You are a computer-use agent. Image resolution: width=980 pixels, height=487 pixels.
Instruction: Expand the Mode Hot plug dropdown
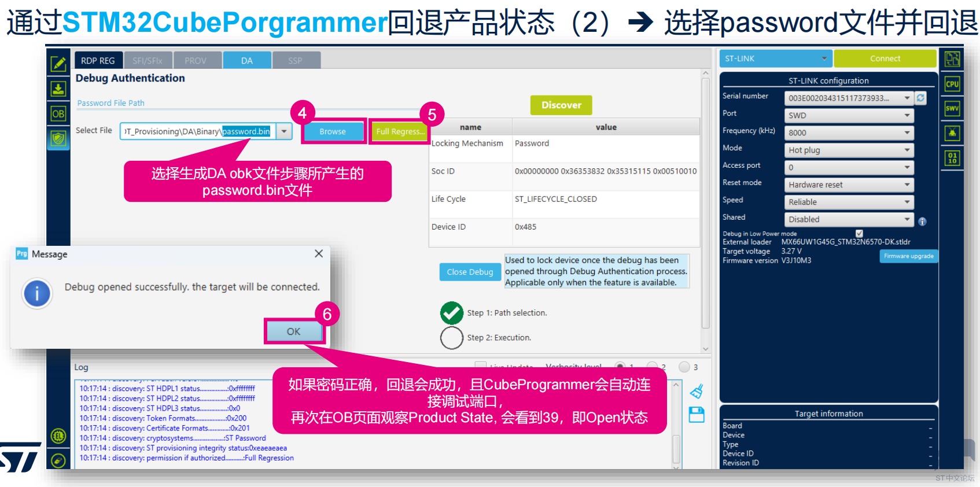(x=849, y=150)
